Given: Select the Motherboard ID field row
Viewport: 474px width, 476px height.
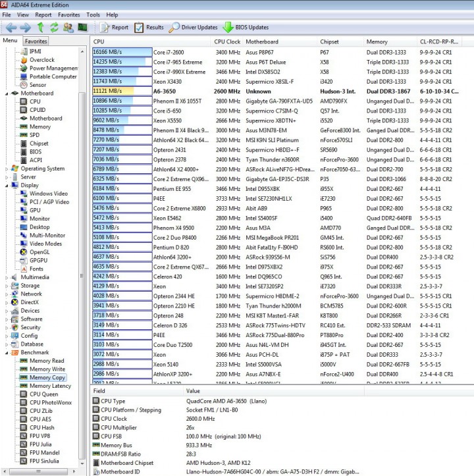Looking at the screenshot, I should pos(226,472).
